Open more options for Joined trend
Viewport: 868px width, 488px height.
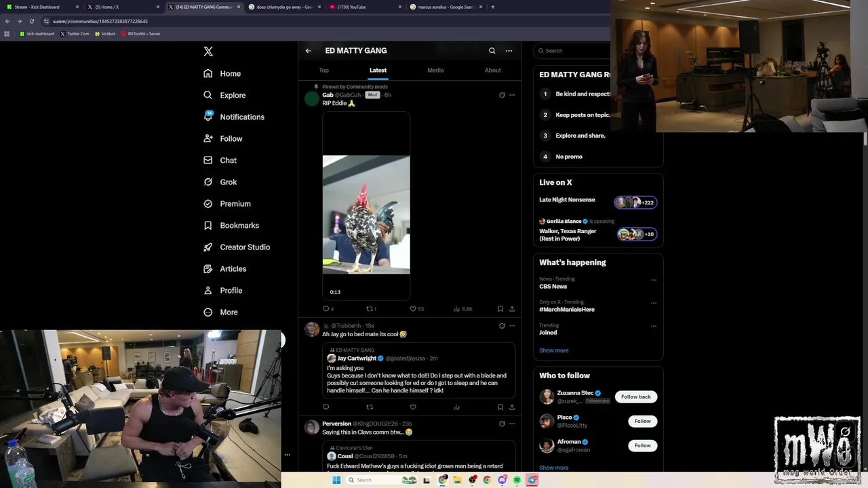(x=654, y=326)
